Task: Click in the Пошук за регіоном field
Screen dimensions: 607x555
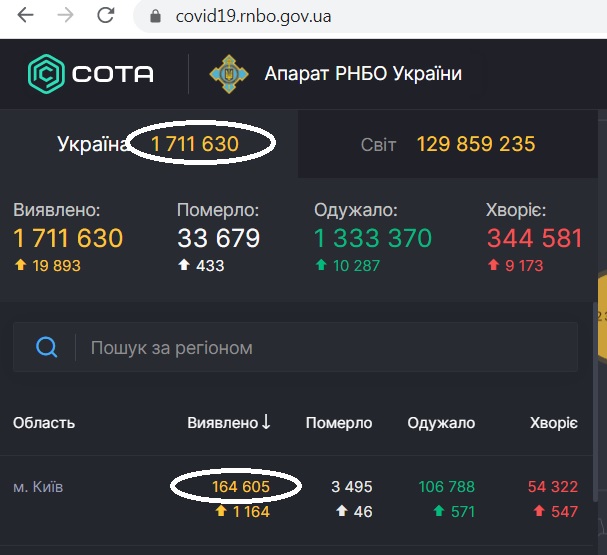Action: 326,348
